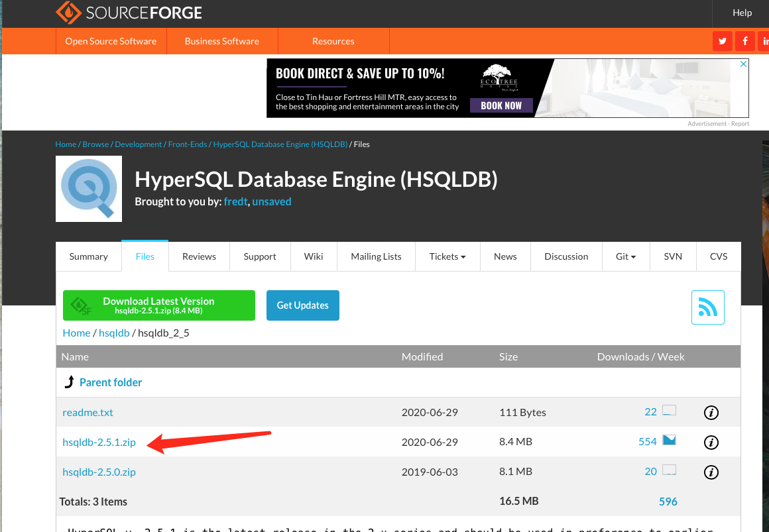Click the Advertisement - Report link
This screenshot has width=769, height=532.
click(718, 124)
